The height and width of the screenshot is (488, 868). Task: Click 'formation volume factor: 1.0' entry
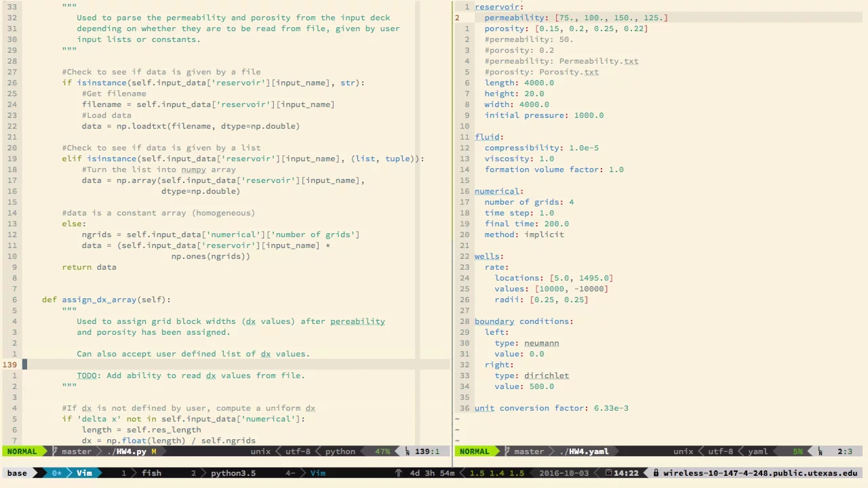point(554,169)
